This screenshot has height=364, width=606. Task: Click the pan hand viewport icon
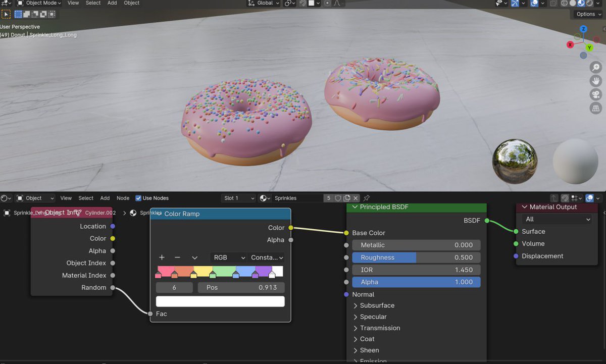click(x=596, y=81)
